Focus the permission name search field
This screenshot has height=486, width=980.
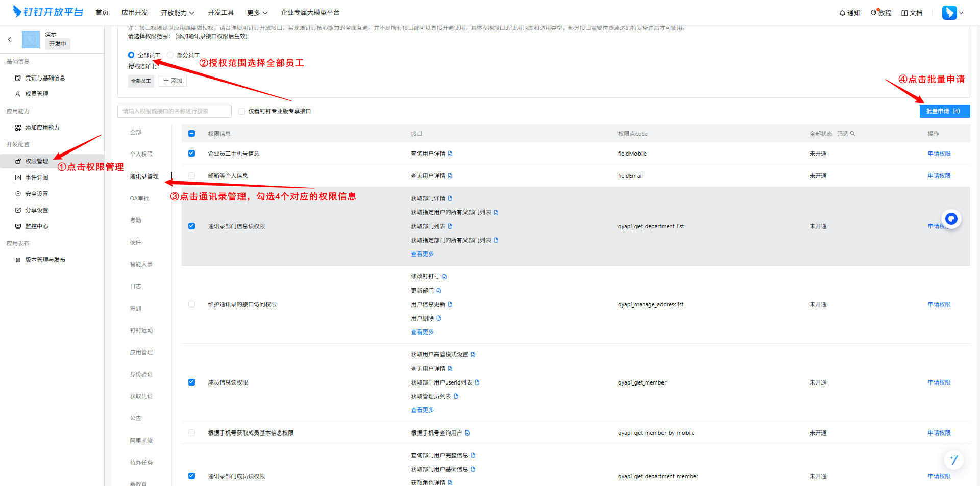[175, 111]
